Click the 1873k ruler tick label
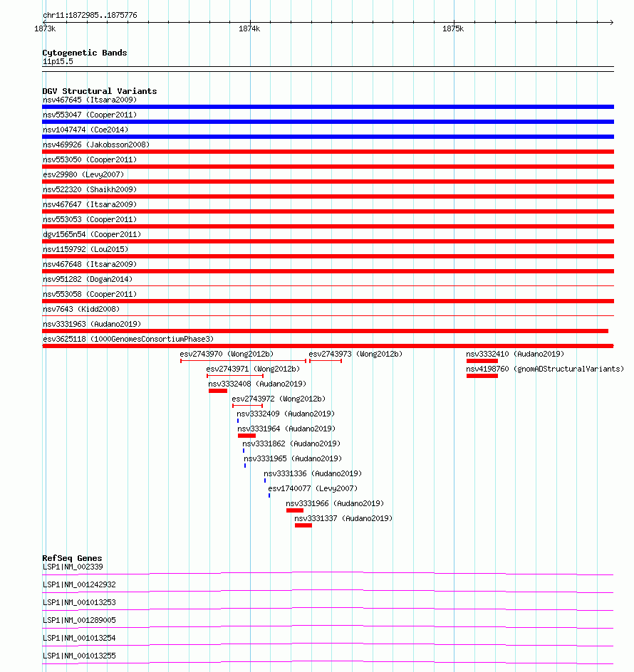The image size is (634, 672). (x=45, y=28)
